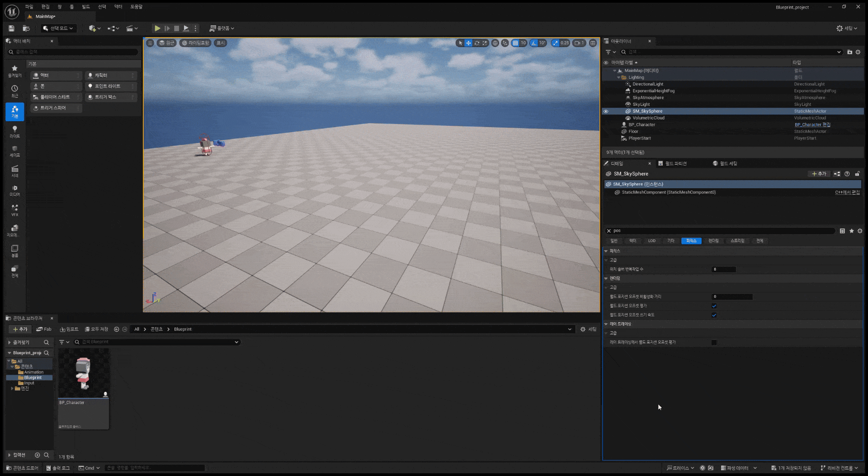Enable 레이 트레이싱에서 월드 포지션 오프셋 평가 checkbox
The height and width of the screenshot is (476, 868).
714,343
